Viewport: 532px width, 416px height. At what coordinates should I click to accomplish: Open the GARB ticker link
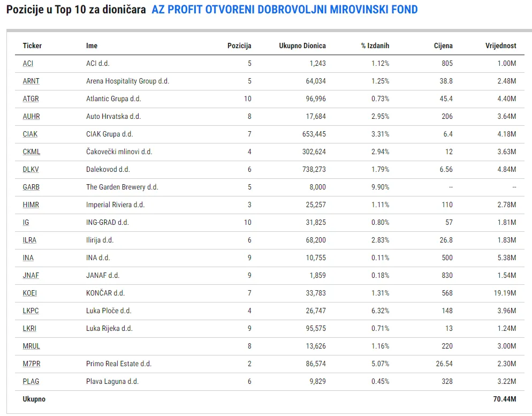(x=31, y=187)
